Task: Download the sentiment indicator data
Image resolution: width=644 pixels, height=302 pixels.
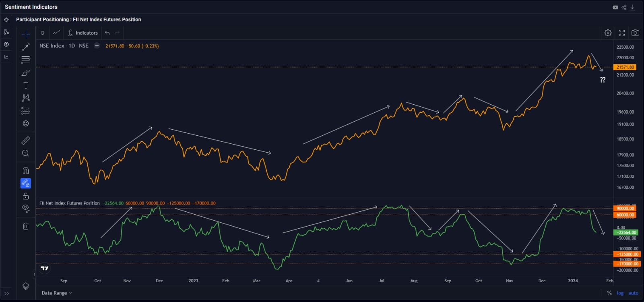Action: (x=632, y=7)
